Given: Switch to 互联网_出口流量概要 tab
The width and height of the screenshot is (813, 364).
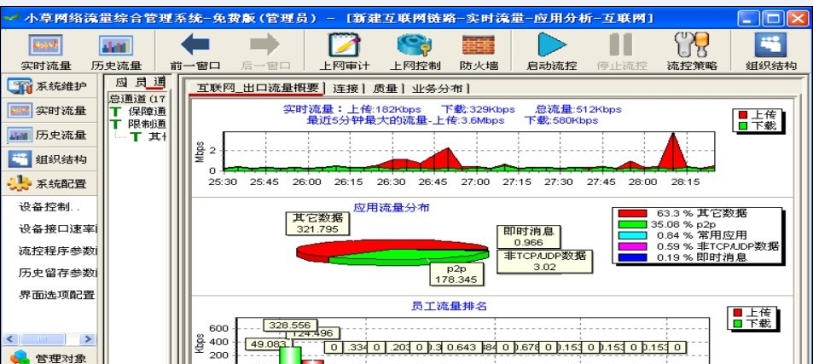Looking at the screenshot, I should [x=257, y=88].
